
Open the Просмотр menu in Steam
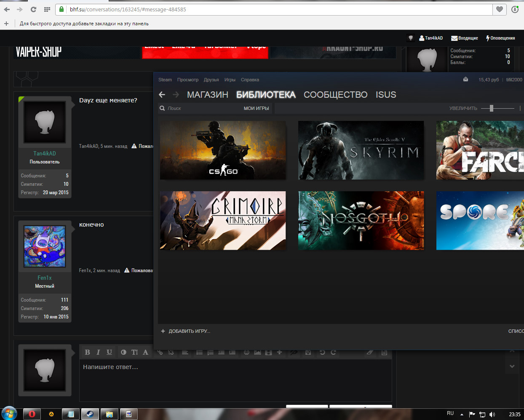pyautogui.click(x=188, y=80)
